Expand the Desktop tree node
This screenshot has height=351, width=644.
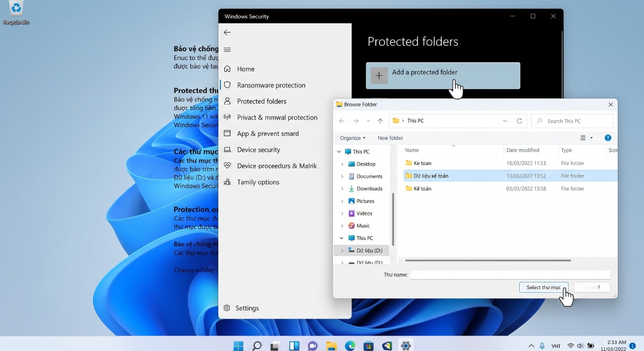point(342,164)
